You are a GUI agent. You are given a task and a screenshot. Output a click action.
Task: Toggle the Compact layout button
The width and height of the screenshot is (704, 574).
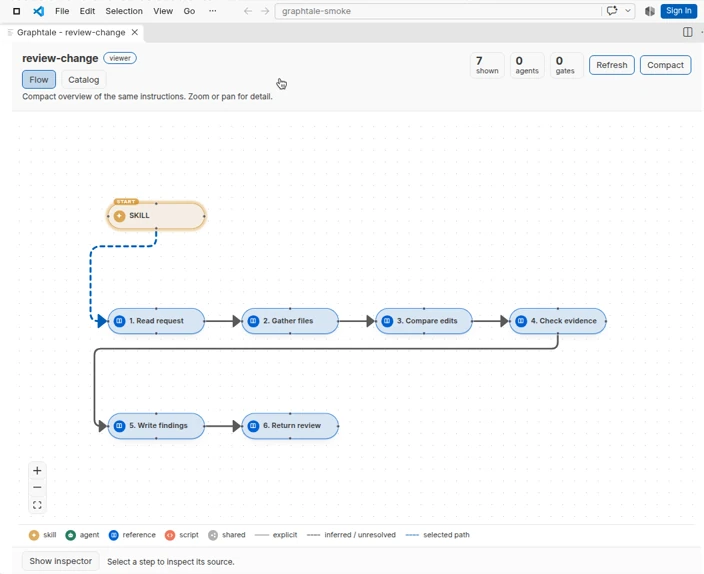[x=665, y=65]
